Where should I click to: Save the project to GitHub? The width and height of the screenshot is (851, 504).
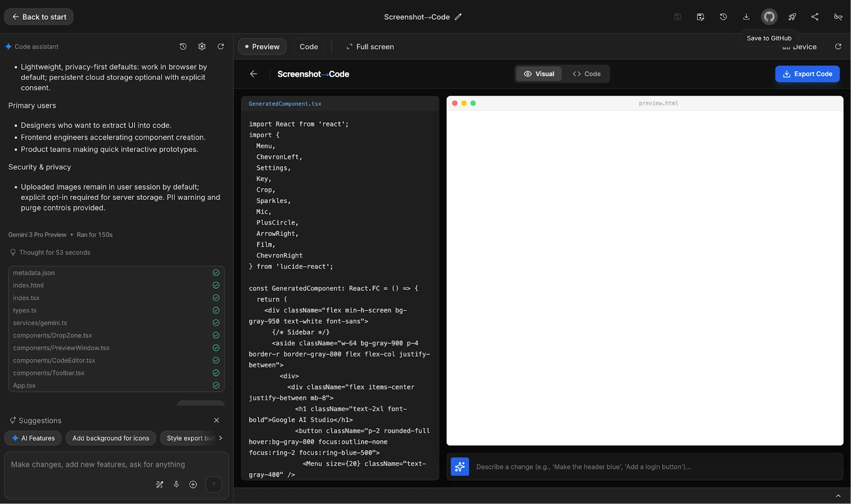769,16
